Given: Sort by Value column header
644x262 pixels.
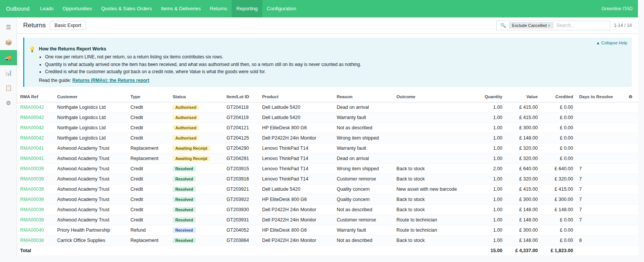Looking at the screenshot, I should [532, 97].
